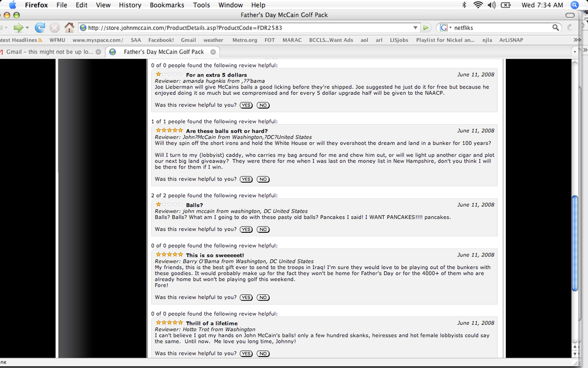The width and height of the screenshot is (588, 368).
Task: Open the View menu
Action: click(103, 5)
